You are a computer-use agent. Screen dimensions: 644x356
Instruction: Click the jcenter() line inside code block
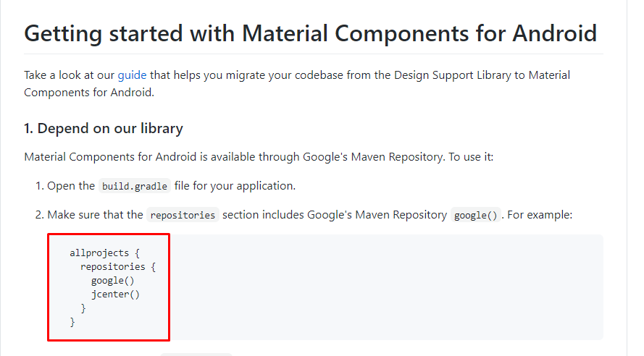pos(115,294)
